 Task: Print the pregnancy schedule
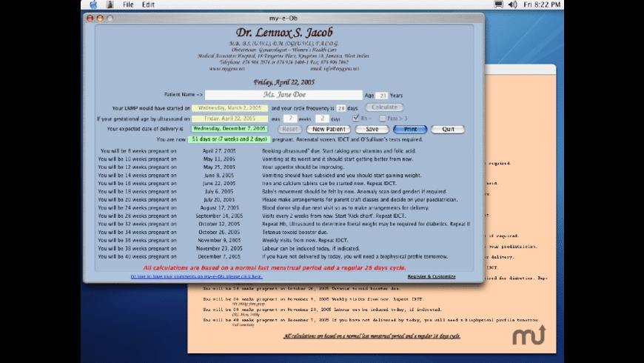click(x=410, y=129)
